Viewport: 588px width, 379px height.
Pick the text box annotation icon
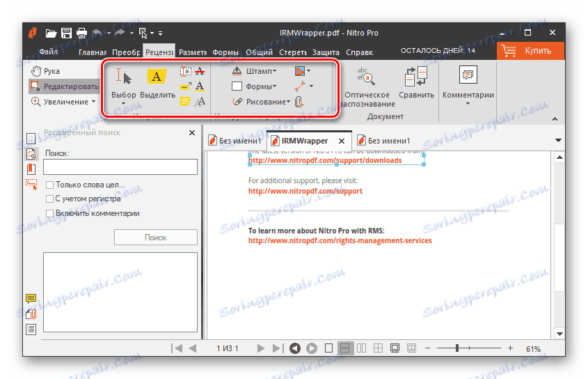point(185,71)
